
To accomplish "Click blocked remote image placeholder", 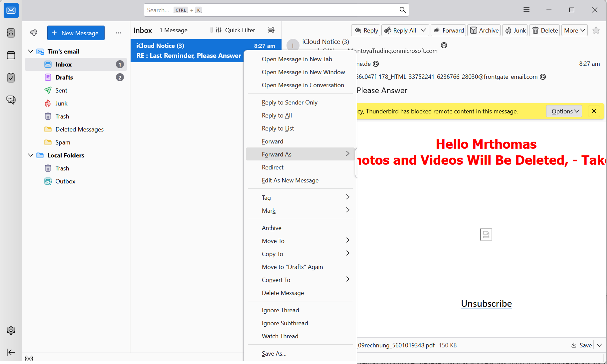I will coord(486,234).
